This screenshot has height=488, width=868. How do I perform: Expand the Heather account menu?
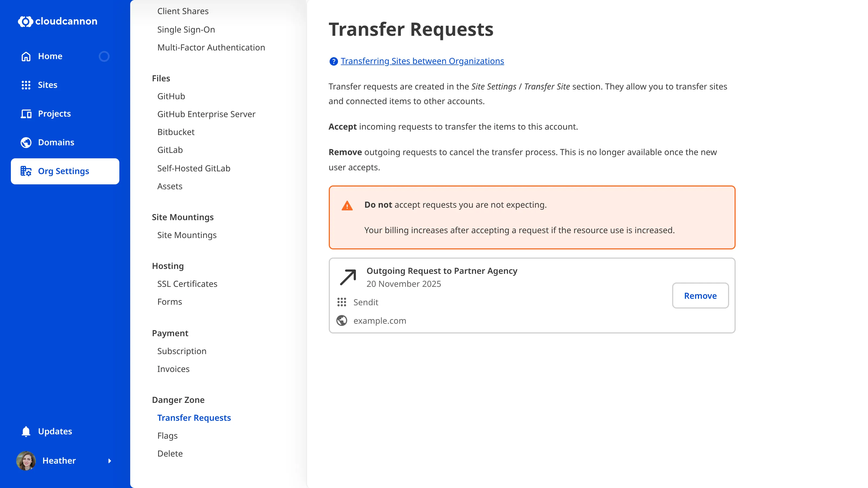[110, 461]
